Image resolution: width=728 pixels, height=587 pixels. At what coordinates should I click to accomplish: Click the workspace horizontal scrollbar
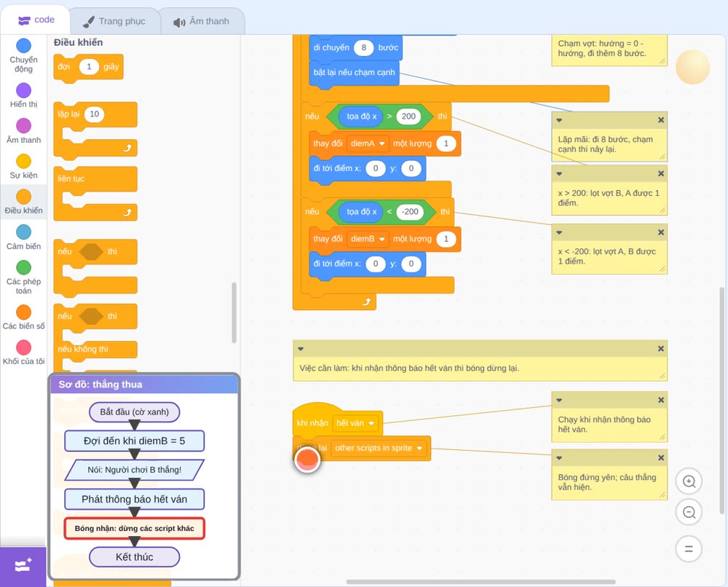(x=481, y=582)
